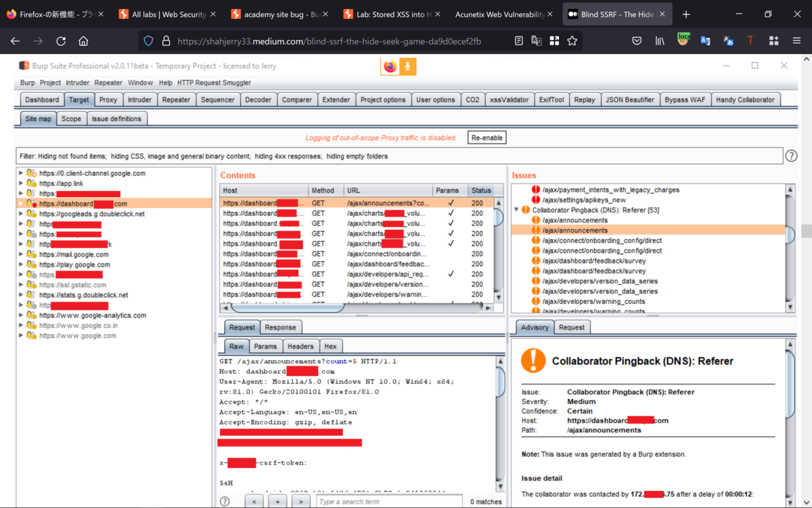This screenshot has width=812, height=508.
Task: Click the Re-enable button
Action: [x=487, y=137]
